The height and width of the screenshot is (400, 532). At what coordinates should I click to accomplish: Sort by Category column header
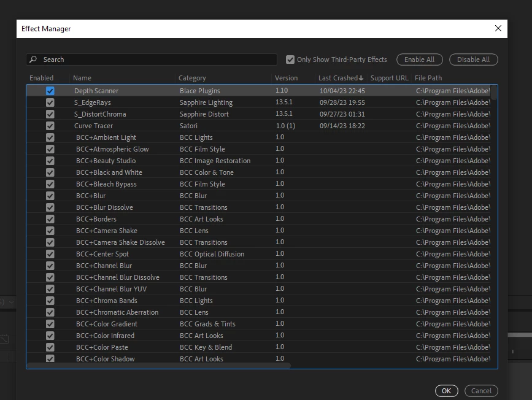pyautogui.click(x=192, y=78)
